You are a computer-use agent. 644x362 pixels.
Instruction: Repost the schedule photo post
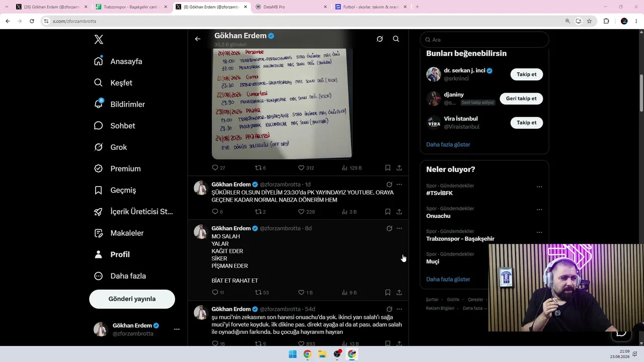tap(260, 168)
